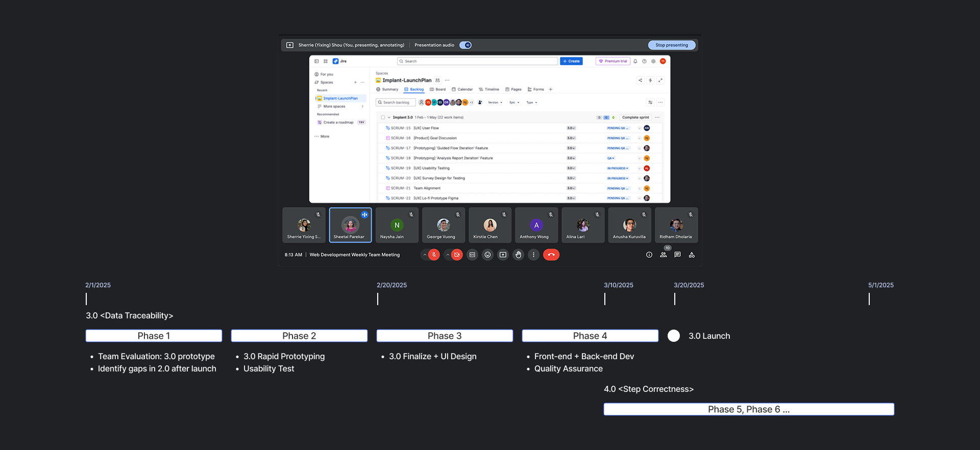The width and height of the screenshot is (980, 450).
Task: Open the Board tab
Action: click(438, 89)
